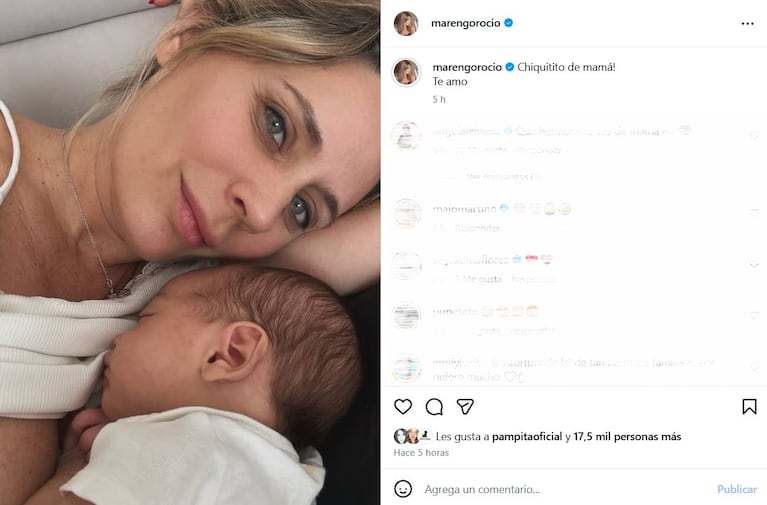Click marengorocio's avatar in the post header
This screenshot has height=505, width=767.
pyautogui.click(x=406, y=23)
